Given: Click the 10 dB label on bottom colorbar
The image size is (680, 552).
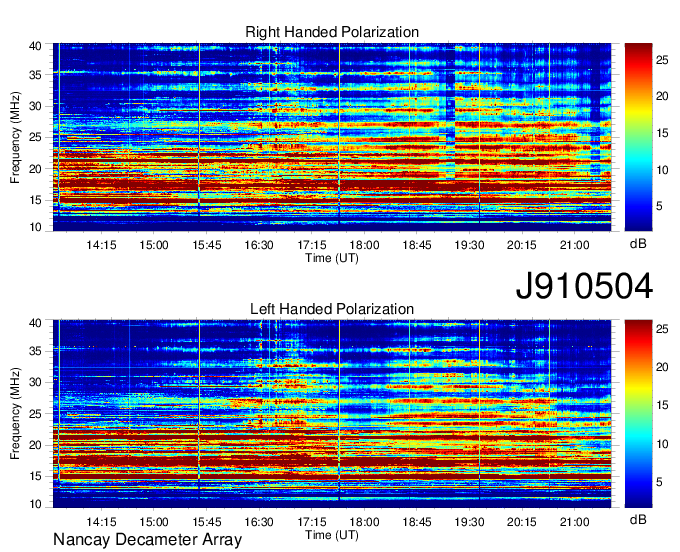Looking at the screenshot, I should (662, 444).
